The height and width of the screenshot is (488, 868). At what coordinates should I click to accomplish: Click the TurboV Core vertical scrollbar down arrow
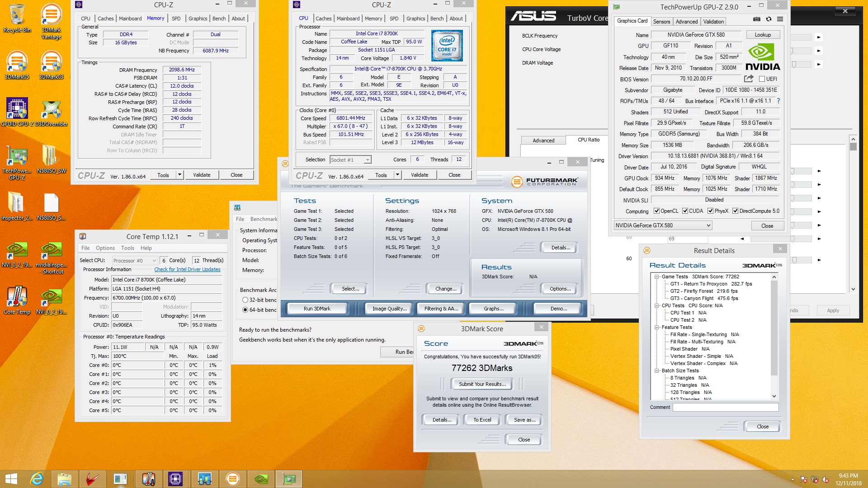pyautogui.click(x=853, y=289)
